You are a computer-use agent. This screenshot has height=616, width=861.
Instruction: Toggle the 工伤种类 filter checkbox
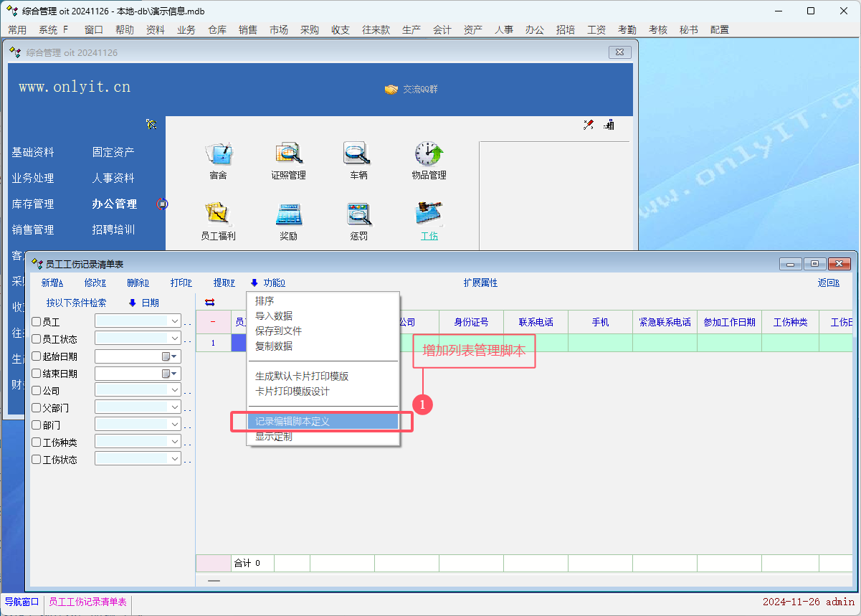[x=37, y=442]
